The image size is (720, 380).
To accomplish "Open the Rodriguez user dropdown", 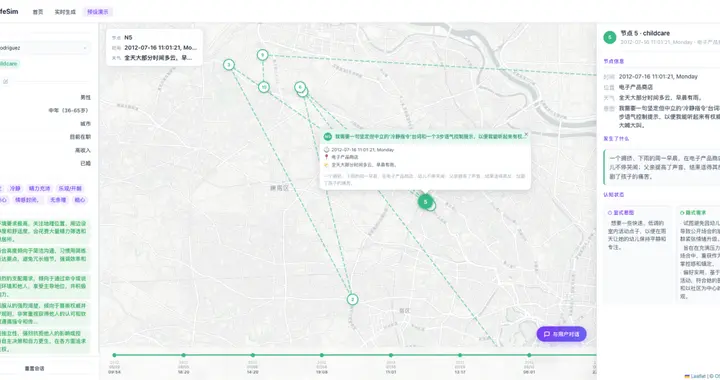I will 45,48.
